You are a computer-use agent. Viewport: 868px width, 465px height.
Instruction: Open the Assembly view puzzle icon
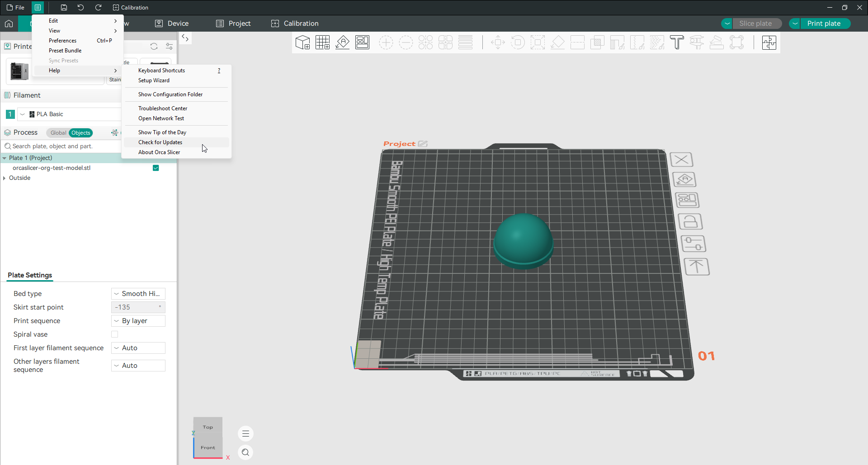(769, 42)
